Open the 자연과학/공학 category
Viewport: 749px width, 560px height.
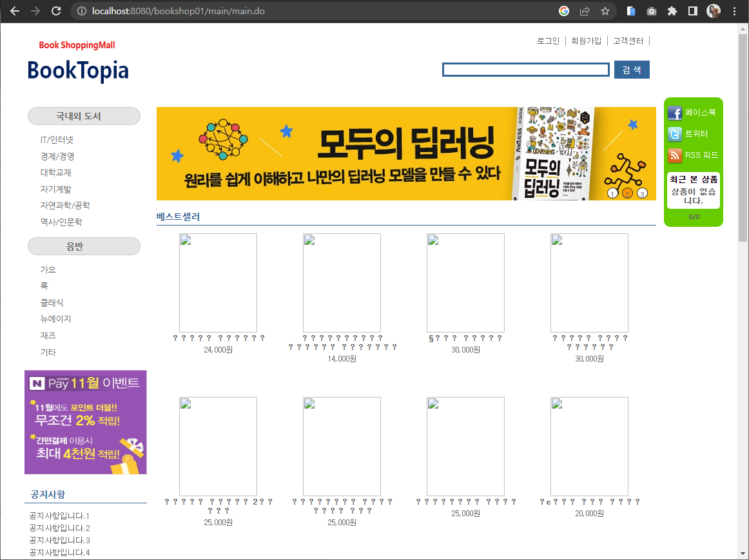65,206
